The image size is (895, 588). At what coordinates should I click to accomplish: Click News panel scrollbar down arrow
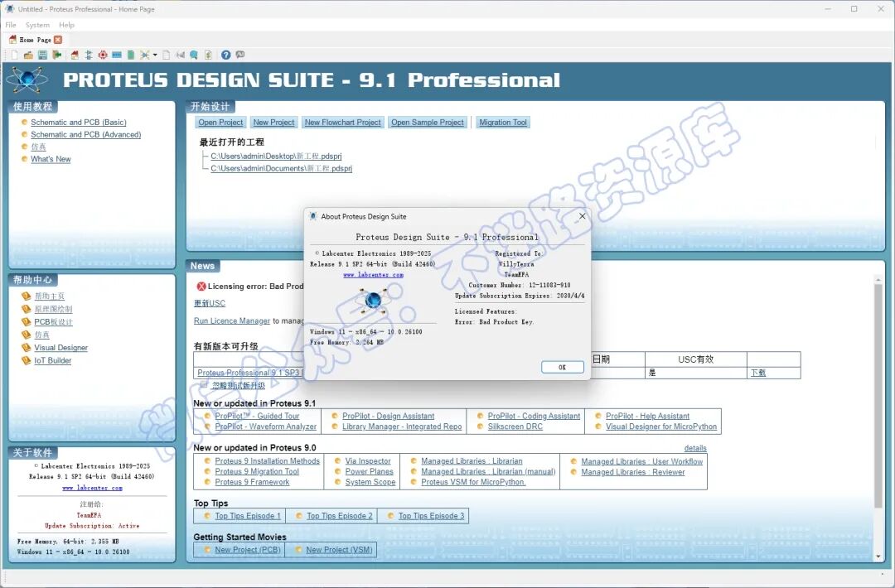tap(878, 556)
